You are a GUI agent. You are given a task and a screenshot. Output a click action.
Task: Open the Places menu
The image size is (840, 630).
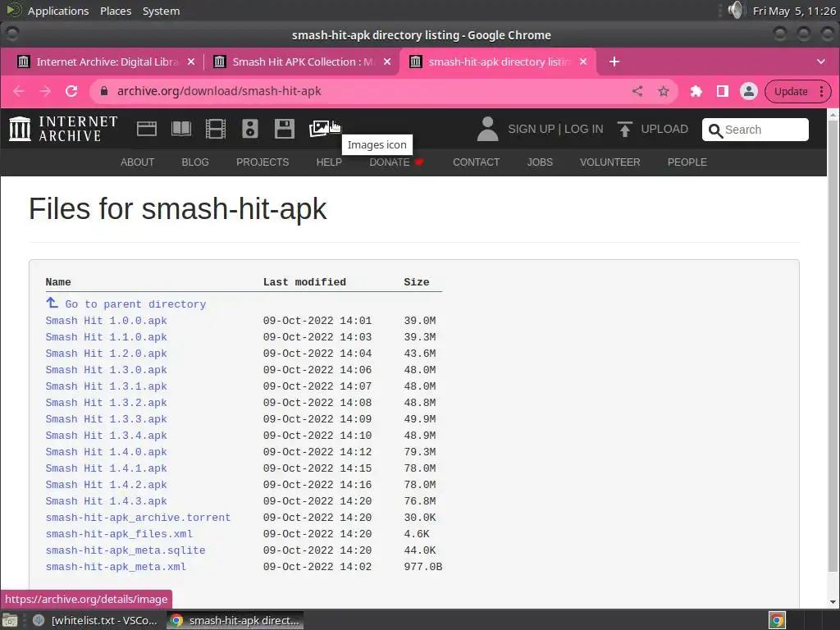click(x=116, y=11)
